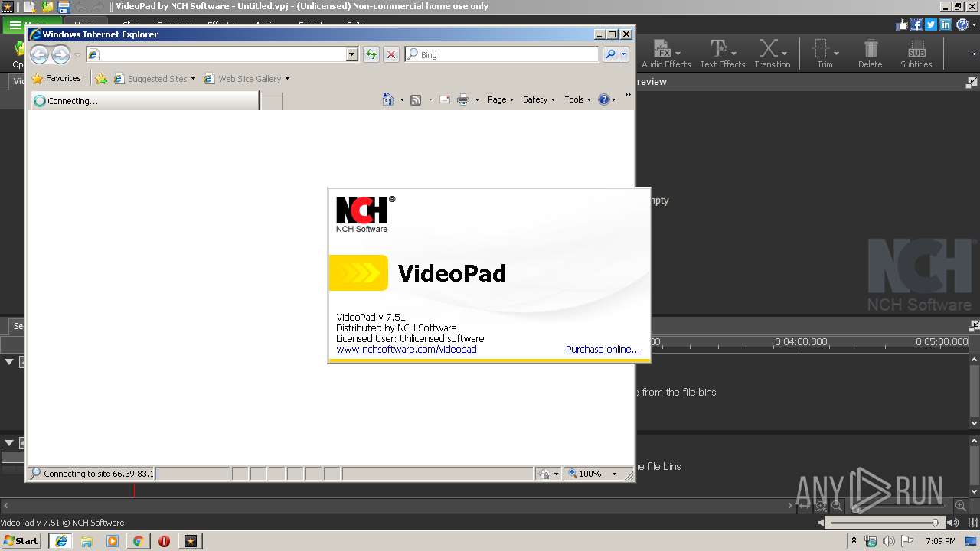The height and width of the screenshot is (551, 980).
Task: Open the LinkedIn share icon
Action: (946, 24)
